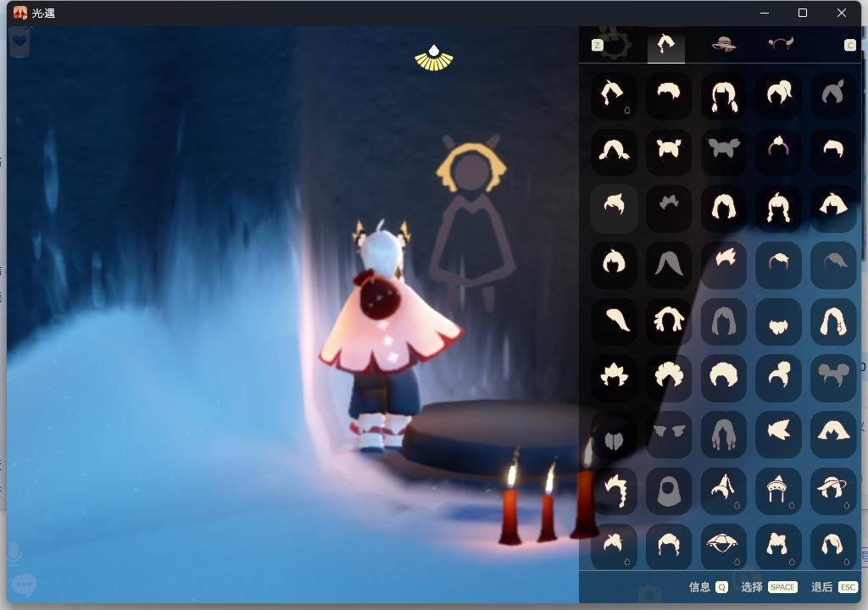
Task: Click the C next-category key hint
Action: click(849, 45)
